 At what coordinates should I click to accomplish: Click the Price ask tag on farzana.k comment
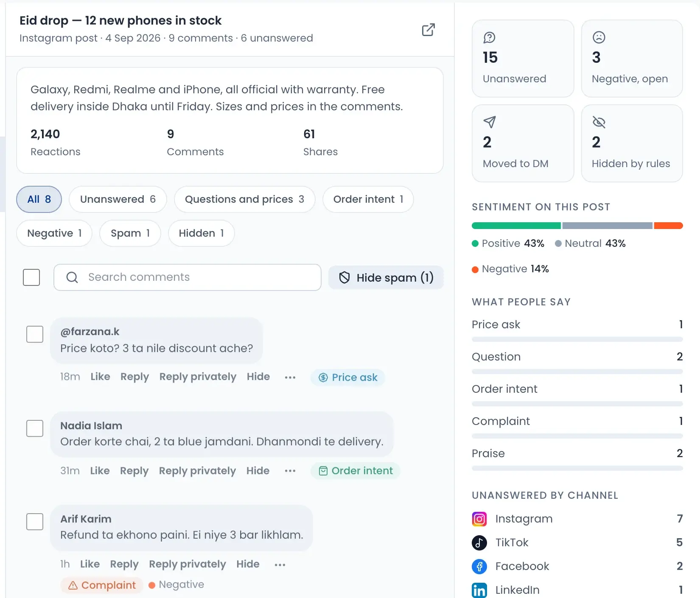(x=348, y=377)
